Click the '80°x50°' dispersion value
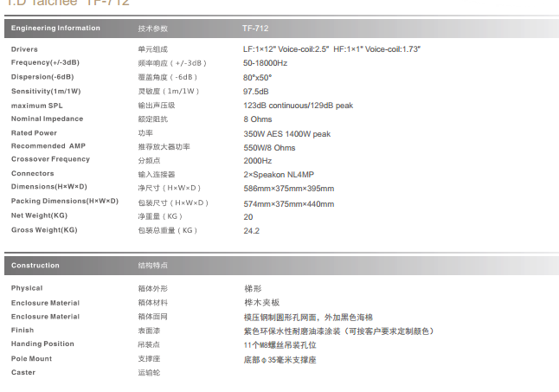 tap(257, 77)
